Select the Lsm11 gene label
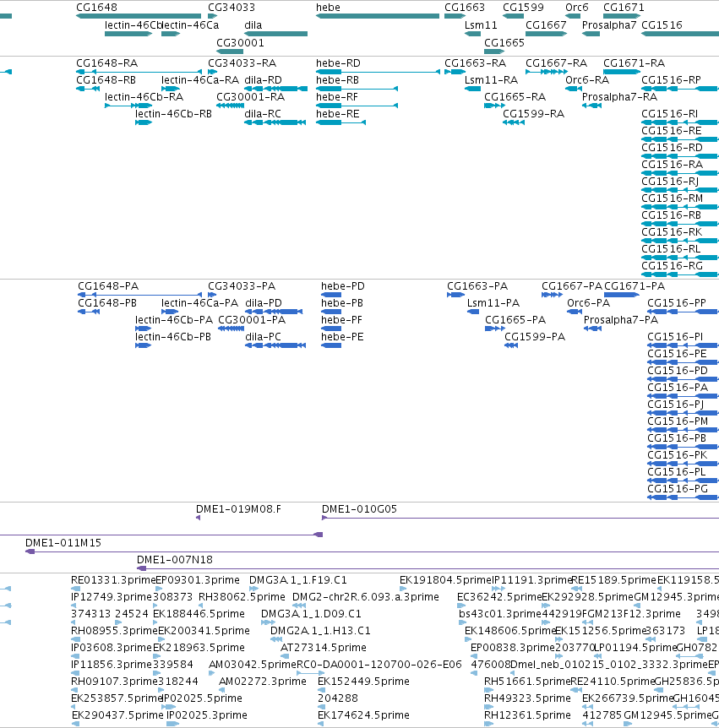Viewport: 719px width, 728px height. [x=481, y=25]
